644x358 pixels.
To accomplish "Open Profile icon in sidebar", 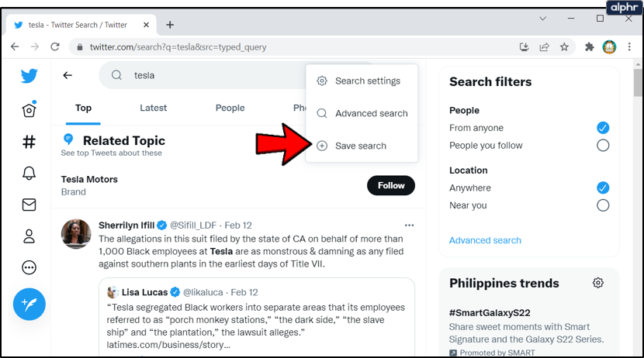I will [x=29, y=236].
